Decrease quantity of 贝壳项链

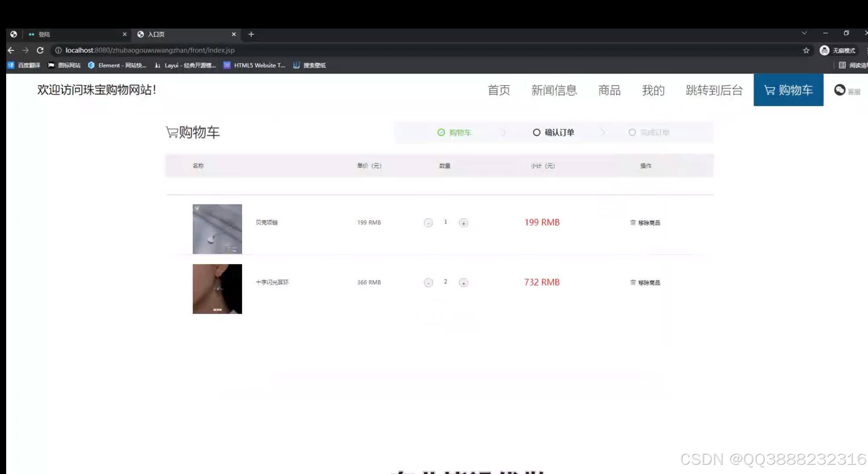point(428,223)
